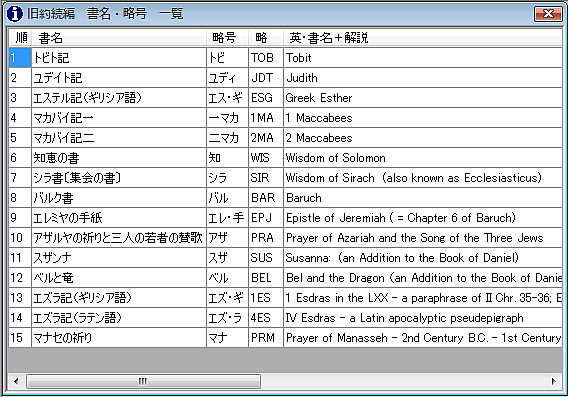Select row number 15 cell
The height and width of the screenshot is (397, 568).
click(x=20, y=338)
